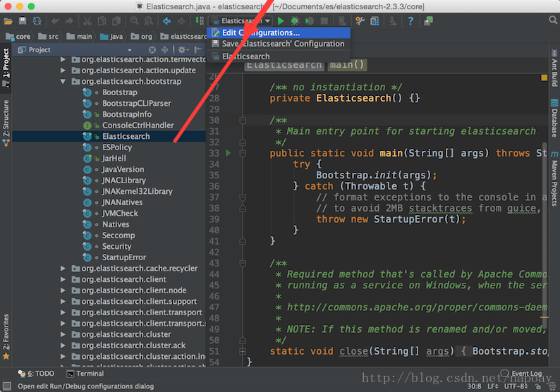Open the Project view selector dropdown arrow
This screenshot has width=560, height=392.
point(130,50)
